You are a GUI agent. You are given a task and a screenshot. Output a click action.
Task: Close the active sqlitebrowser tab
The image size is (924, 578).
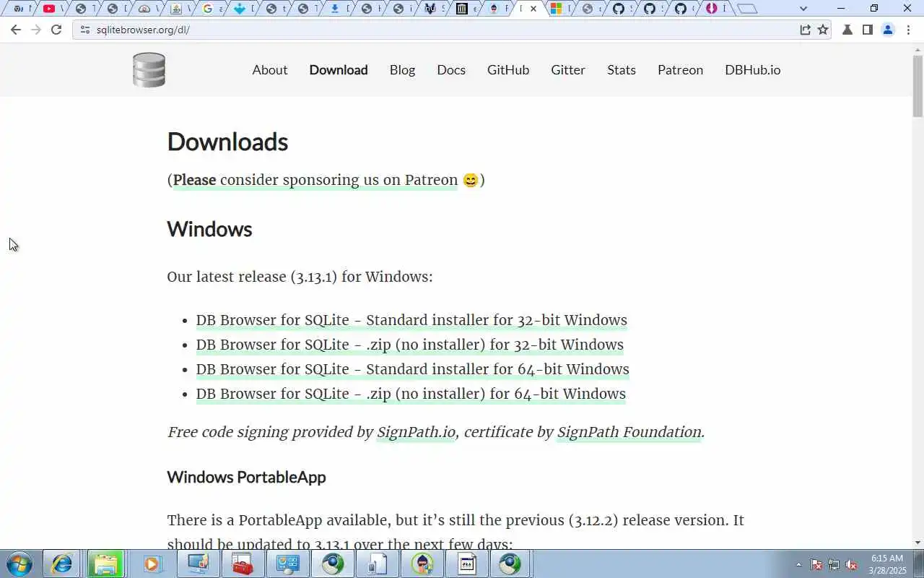click(x=533, y=9)
